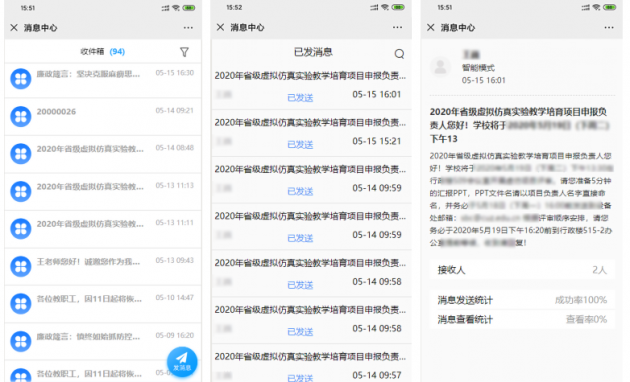Tap 已发送 status on the 05-14 09:57 message

pos(300,378)
